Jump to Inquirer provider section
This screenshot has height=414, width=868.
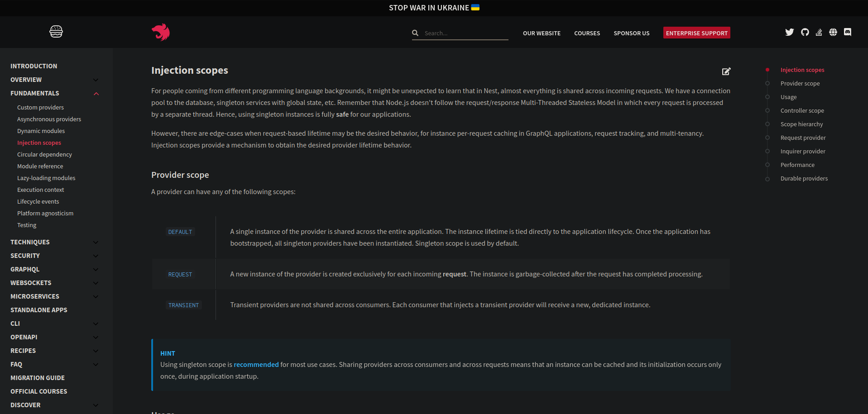(x=803, y=151)
